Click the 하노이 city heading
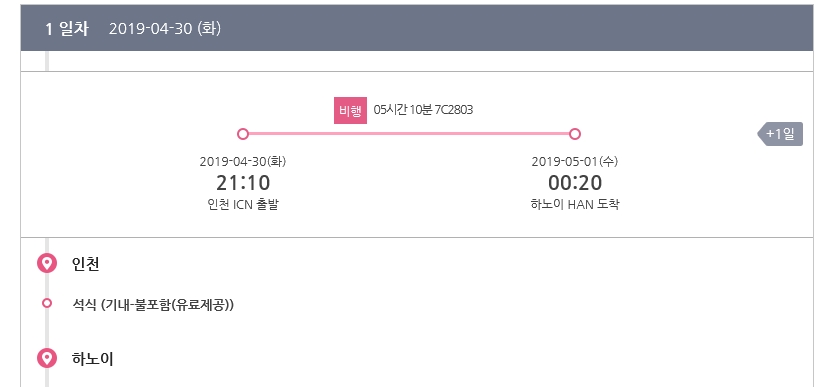This screenshot has height=387, width=828. point(92,359)
